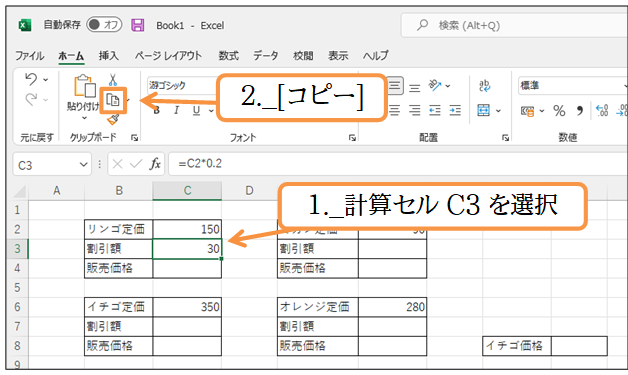The height and width of the screenshot is (375, 628).
Task: Click the formula bar showing =C2*0.2
Action: pyautogui.click(x=398, y=164)
